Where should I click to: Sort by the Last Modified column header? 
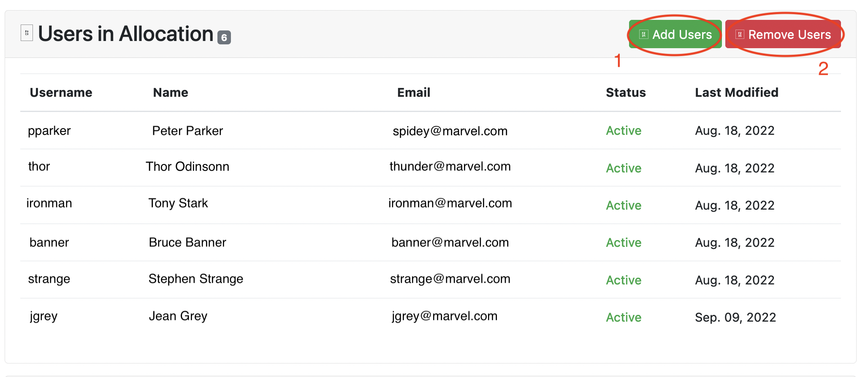tap(737, 93)
